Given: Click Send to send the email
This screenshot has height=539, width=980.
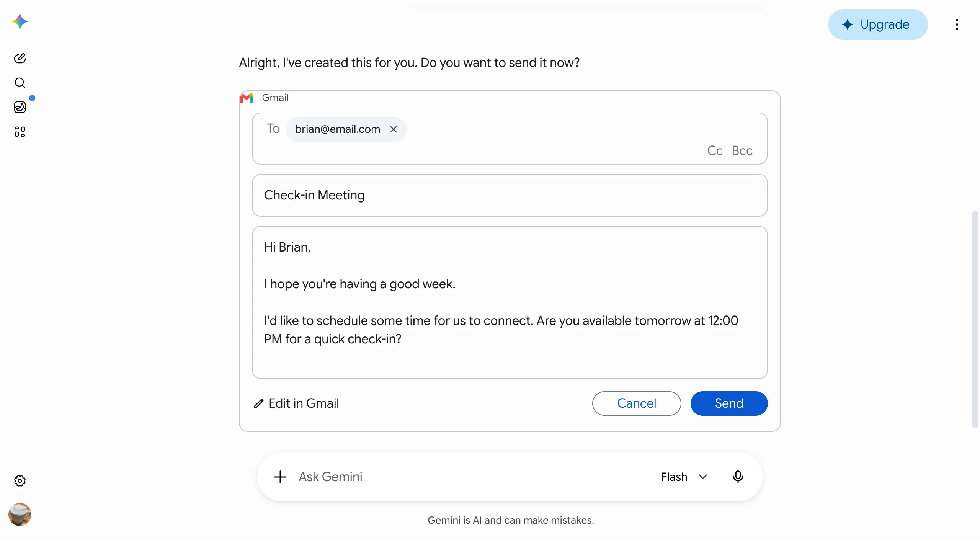Looking at the screenshot, I should point(729,403).
